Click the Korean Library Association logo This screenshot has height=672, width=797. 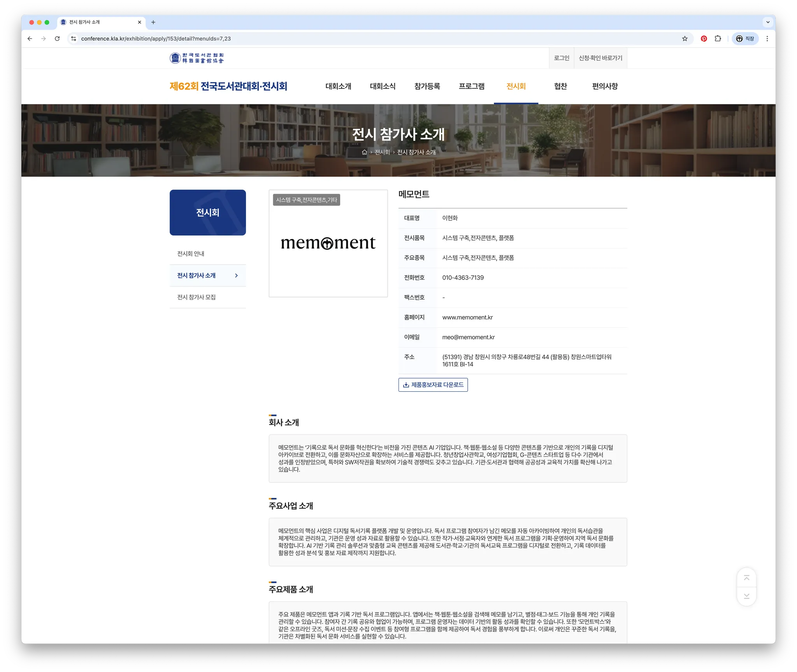(x=197, y=58)
